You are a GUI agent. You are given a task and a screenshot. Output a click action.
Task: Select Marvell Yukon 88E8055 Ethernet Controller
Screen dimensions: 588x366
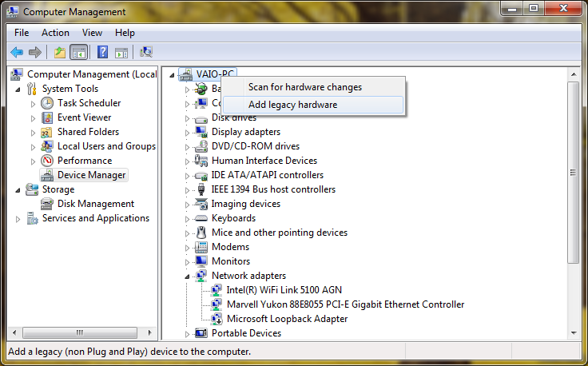pyautogui.click(x=345, y=304)
